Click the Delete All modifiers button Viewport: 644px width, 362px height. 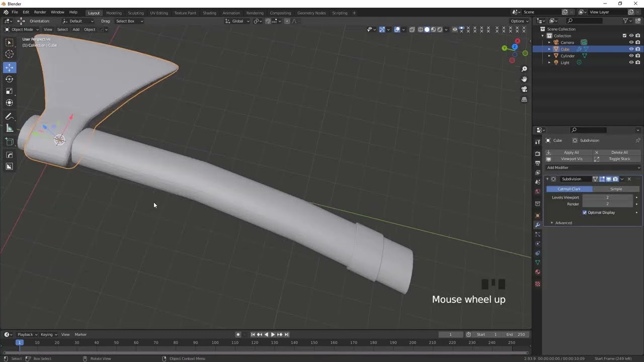coord(617,152)
